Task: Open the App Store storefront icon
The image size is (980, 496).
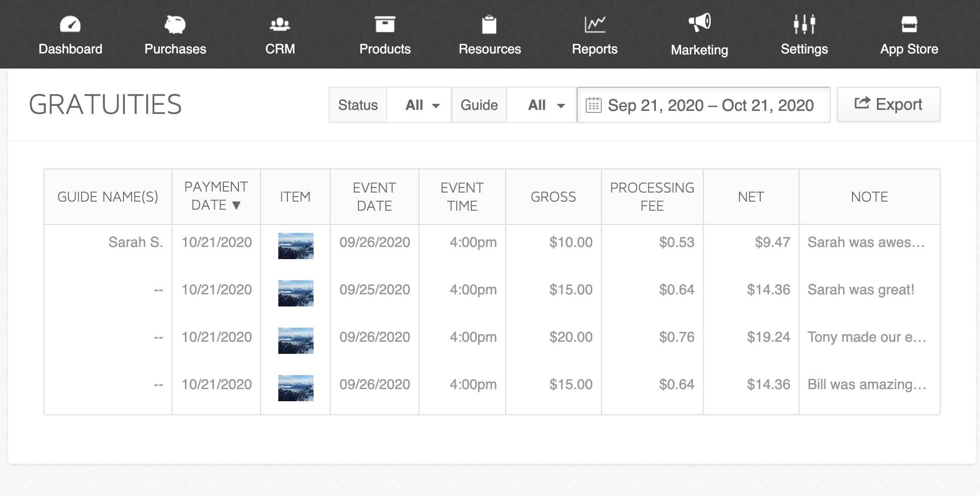Action: 909,24
